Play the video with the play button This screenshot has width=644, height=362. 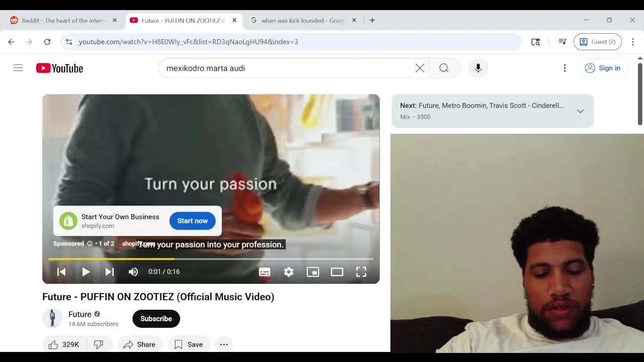point(86,272)
